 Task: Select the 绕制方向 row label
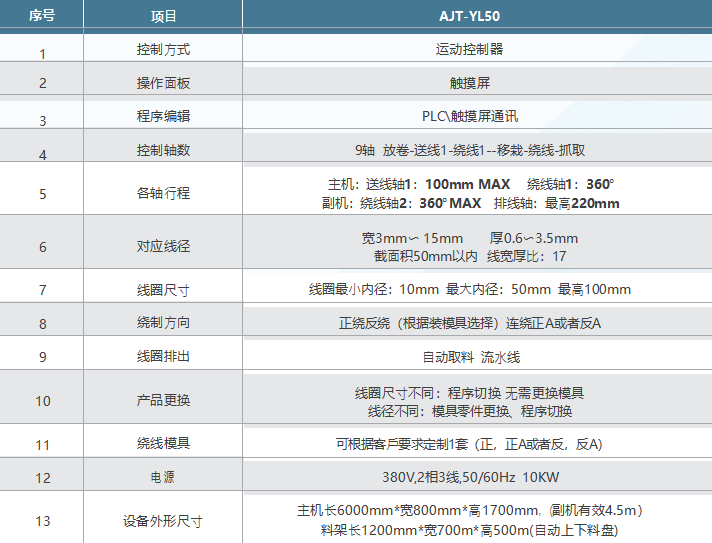tap(163, 323)
